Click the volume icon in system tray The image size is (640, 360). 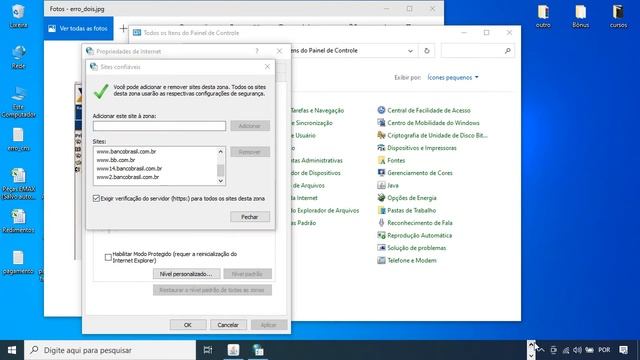[x=577, y=350]
